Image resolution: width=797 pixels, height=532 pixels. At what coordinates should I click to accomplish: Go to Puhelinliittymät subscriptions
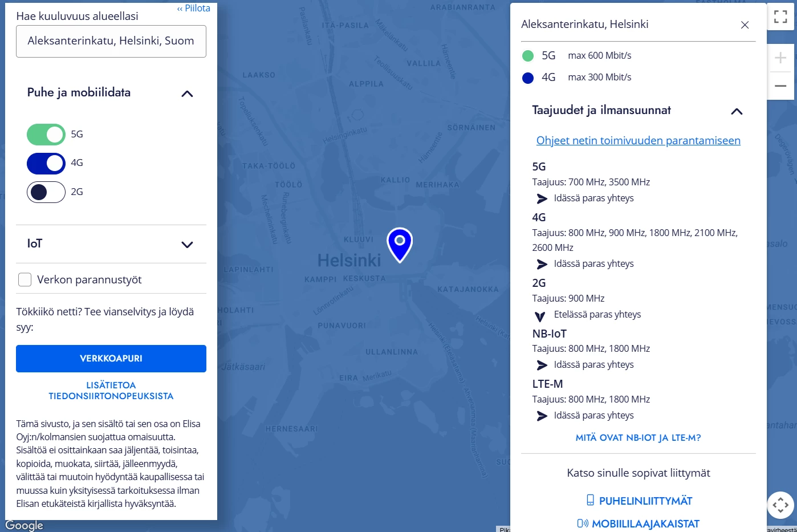(x=645, y=501)
